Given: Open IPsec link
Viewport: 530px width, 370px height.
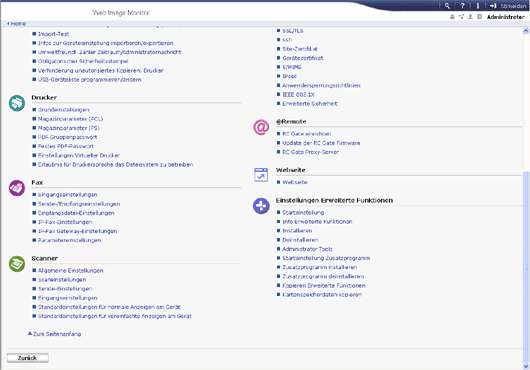Looking at the screenshot, I should [x=289, y=76].
